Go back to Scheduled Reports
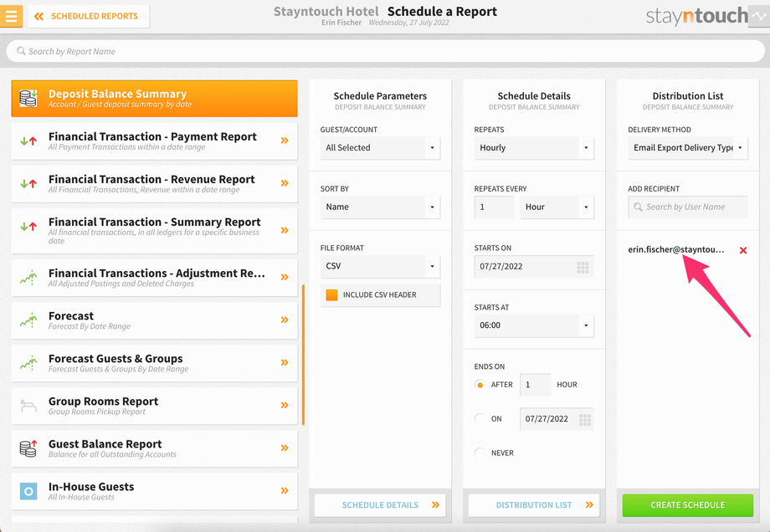This screenshot has width=770, height=532. (x=89, y=16)
